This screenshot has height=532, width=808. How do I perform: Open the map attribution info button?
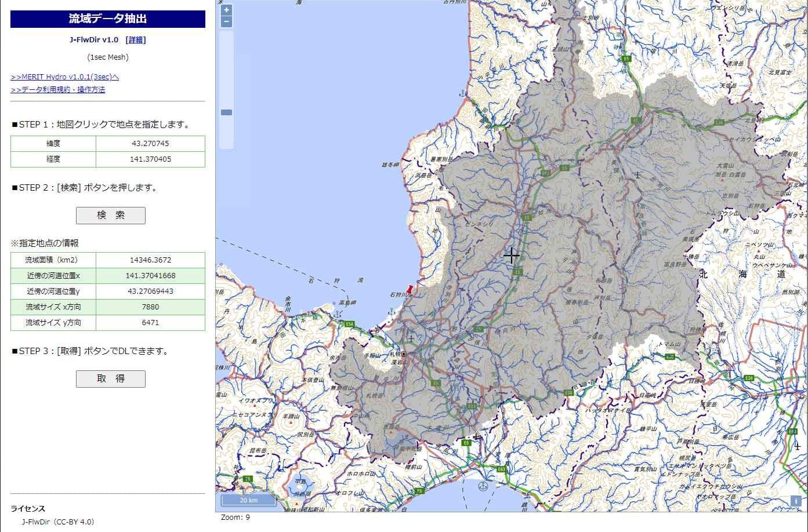pos(796,501)
